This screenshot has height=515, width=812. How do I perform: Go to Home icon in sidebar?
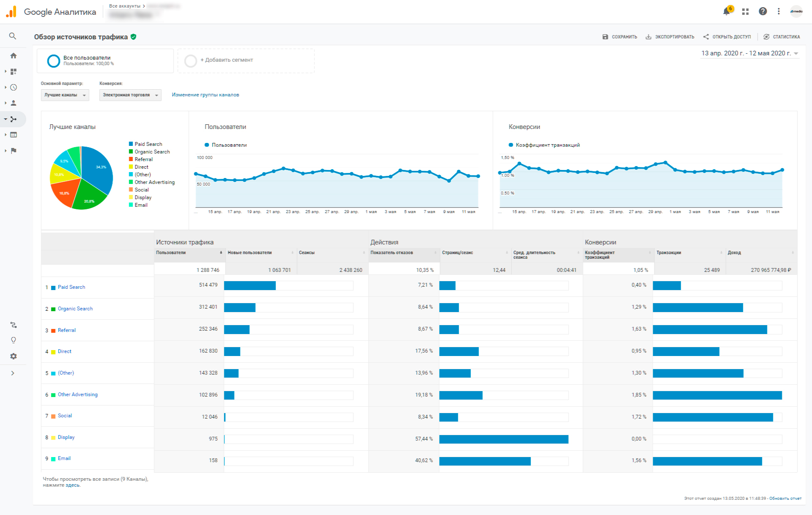[14, 55]
